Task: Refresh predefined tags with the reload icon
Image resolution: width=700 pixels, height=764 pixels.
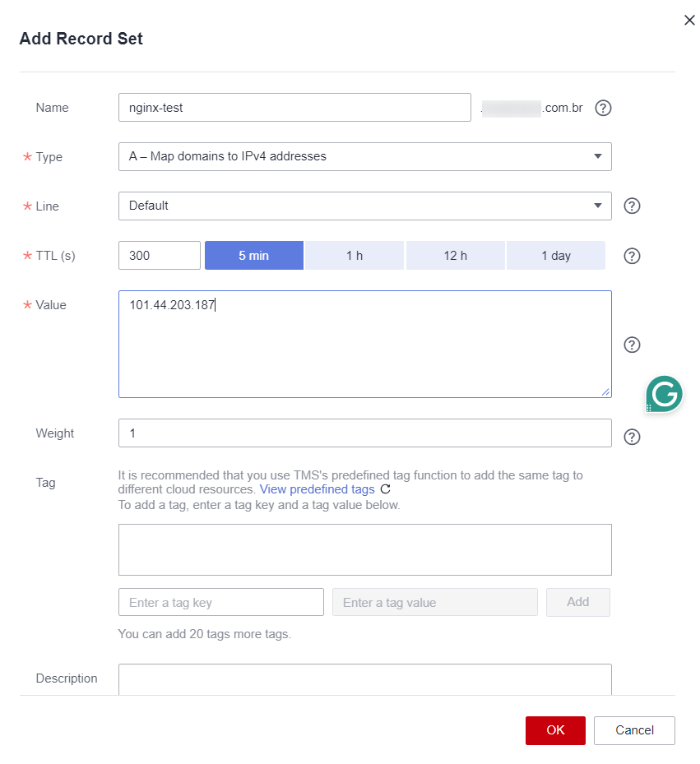Action: [386, 489]
